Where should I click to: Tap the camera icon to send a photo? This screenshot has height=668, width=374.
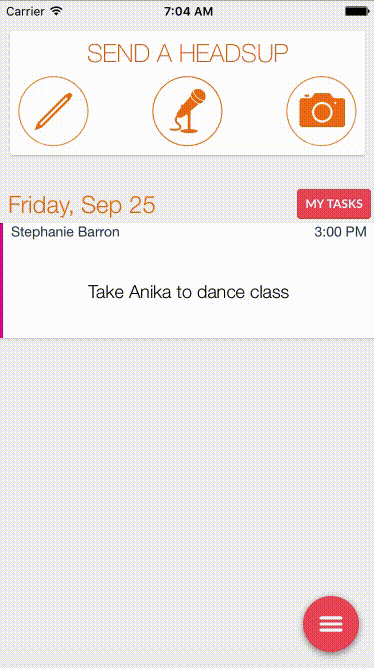coord(322,111)
